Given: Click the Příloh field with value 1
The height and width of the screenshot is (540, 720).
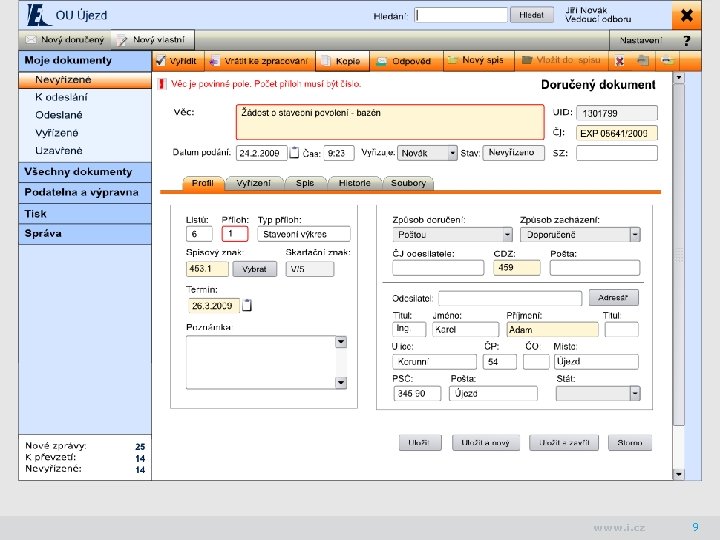Looking at the screenshot, I should tap(235, 234).
